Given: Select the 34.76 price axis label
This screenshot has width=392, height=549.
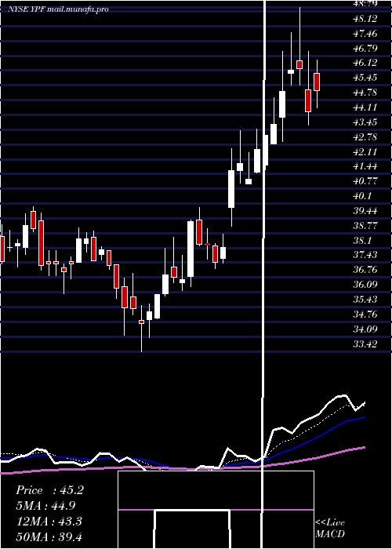Looking at the screenshot, I should pos(365,314).
